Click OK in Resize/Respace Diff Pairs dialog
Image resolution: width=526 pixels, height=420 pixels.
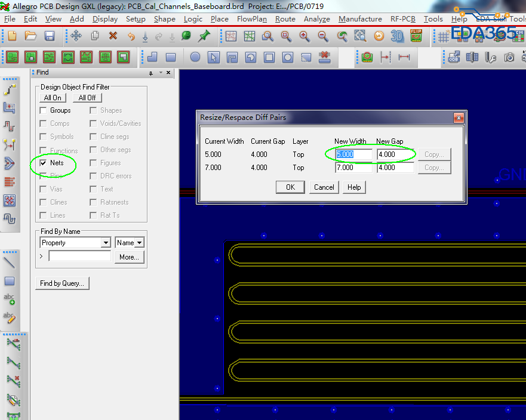pos(290,187)
